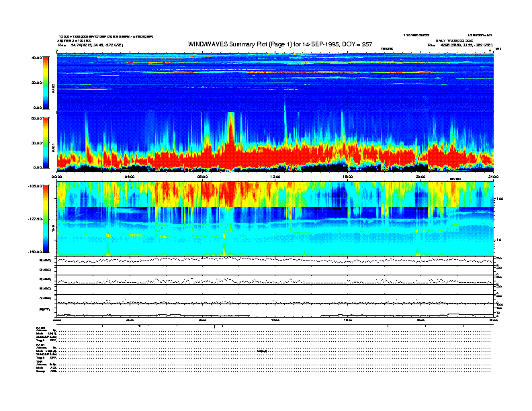Click the RAD1 color scale bar
The height and width of the screenshot is (411, 532).
pyautogui.click(x=46, y=142)
